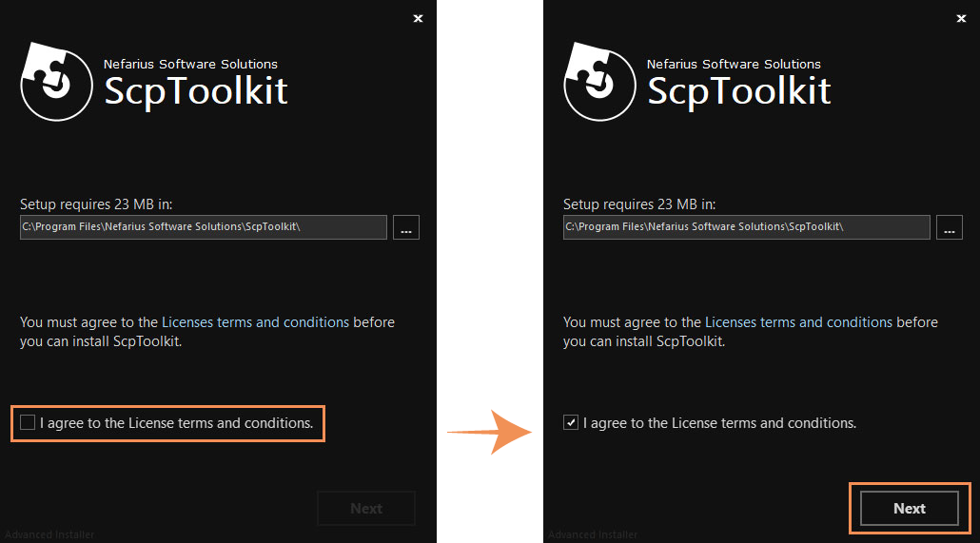Click the large ScpToolkit title in left installer
Screen dimensions: 980x543
tap(196, 92)
